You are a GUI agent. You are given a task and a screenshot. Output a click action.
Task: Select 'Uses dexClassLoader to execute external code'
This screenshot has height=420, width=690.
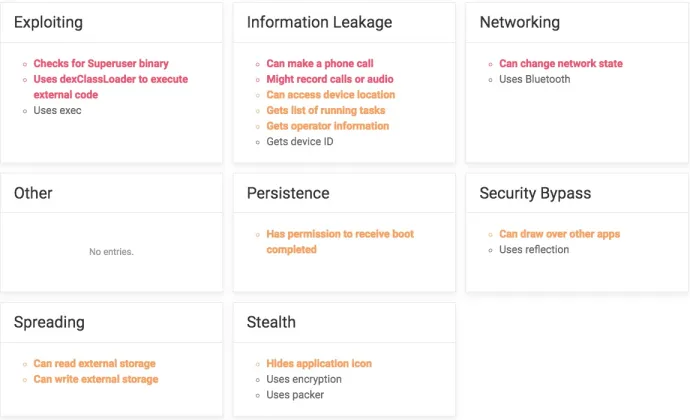point(110,87)
